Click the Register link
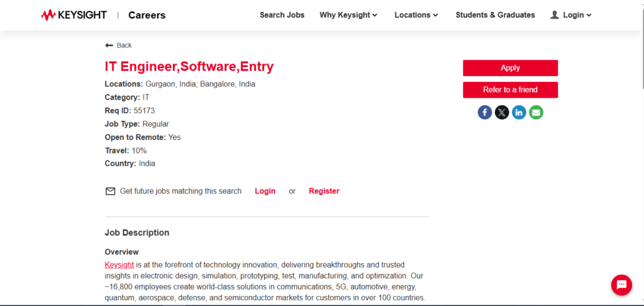This screenshot has height=306, width=644. coord(324,191)
